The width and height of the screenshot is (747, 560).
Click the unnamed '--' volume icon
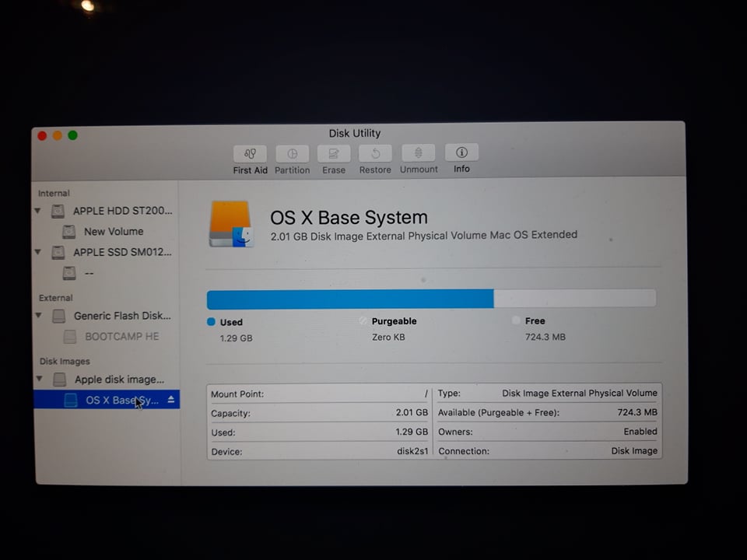click(x=69, y=273)
